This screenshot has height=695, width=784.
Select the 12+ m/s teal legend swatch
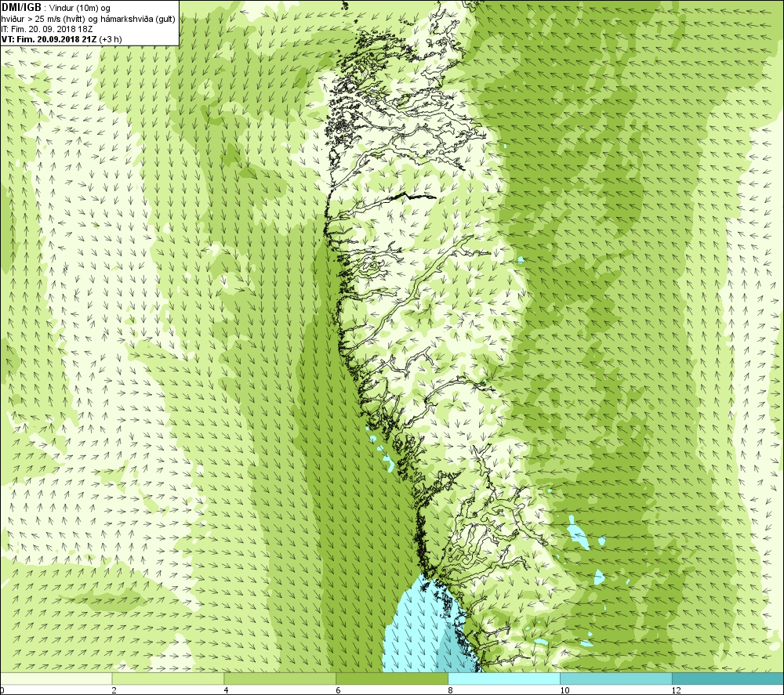tap(728, 679)
